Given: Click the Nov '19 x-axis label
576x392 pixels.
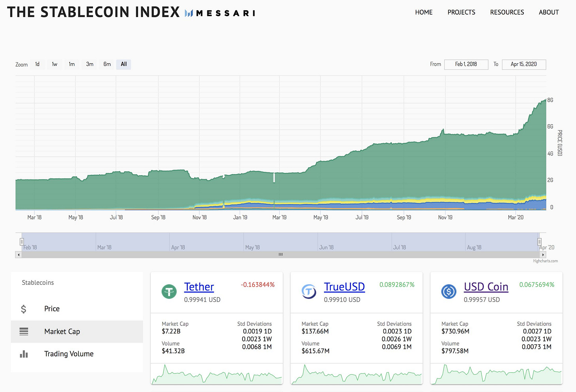Looking at the screenshot, I should pos(445,218).
